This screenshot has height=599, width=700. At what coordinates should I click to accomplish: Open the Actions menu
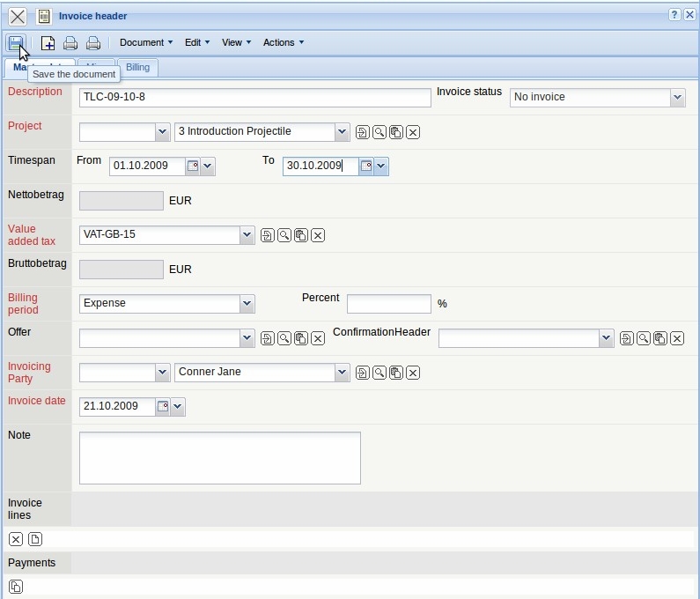click(x=283, y=42)
